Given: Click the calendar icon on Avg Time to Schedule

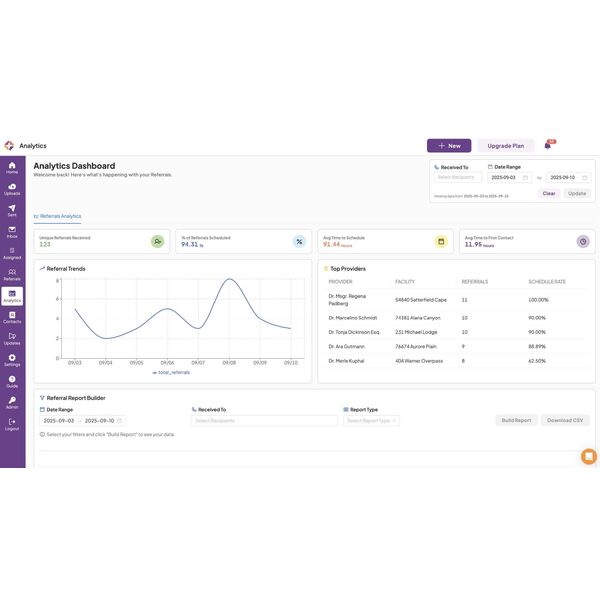Looking at the screenshot, I should [x=441, y=241].
